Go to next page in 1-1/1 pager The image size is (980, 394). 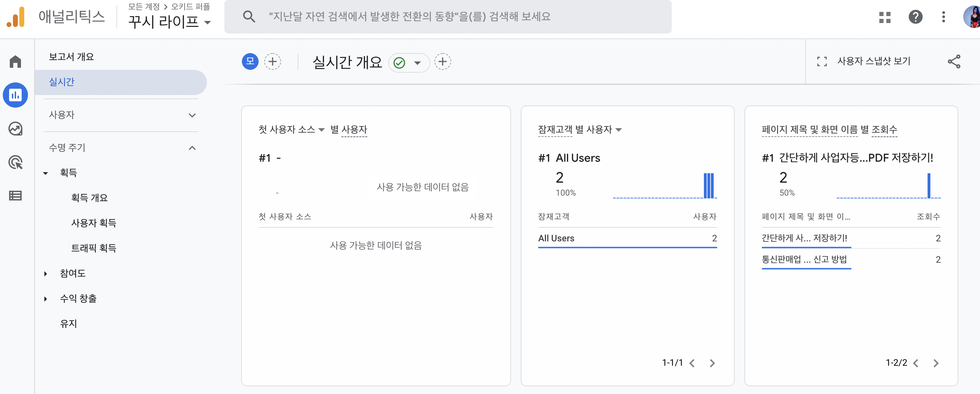pyautogui.click(x=712, y=363)
